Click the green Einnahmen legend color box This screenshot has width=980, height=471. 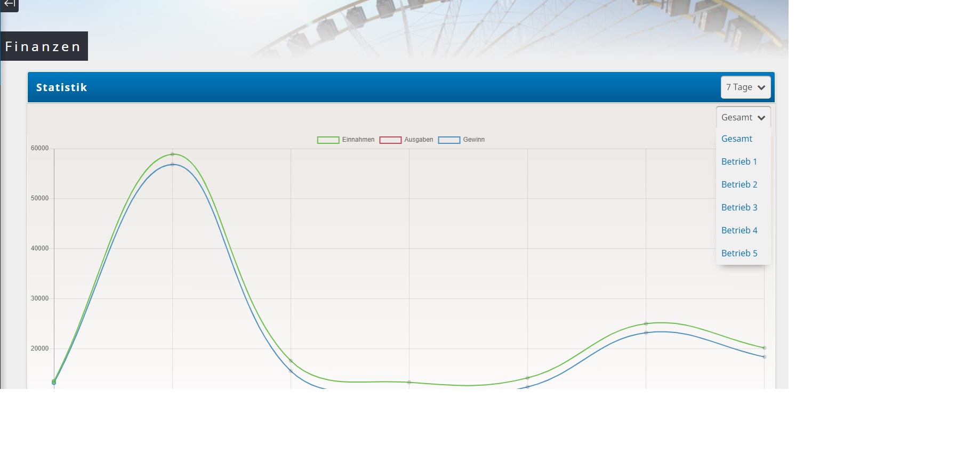pyautogui.click(x=328, y=140)
